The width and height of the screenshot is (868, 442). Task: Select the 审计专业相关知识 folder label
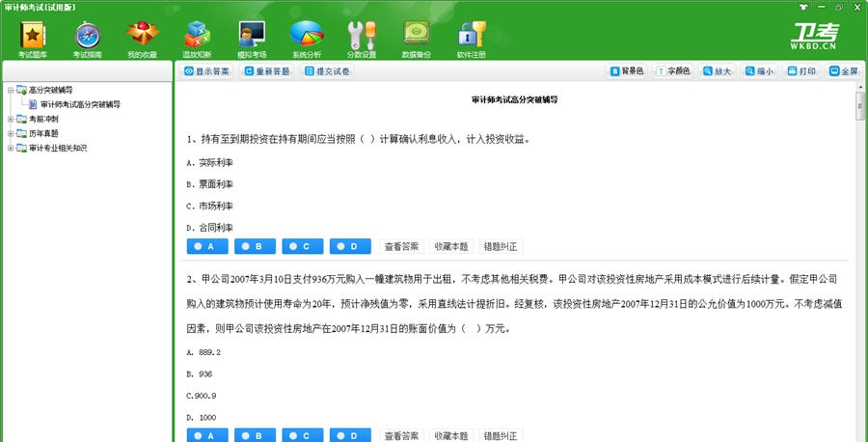coord(58,148)
